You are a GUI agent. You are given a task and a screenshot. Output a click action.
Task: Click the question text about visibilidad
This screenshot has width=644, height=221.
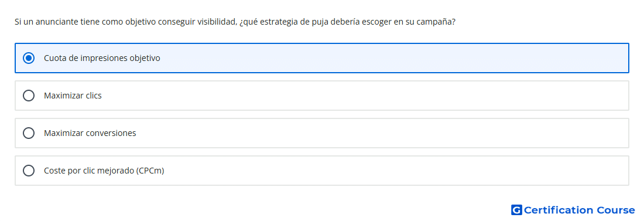click(235, 22)
